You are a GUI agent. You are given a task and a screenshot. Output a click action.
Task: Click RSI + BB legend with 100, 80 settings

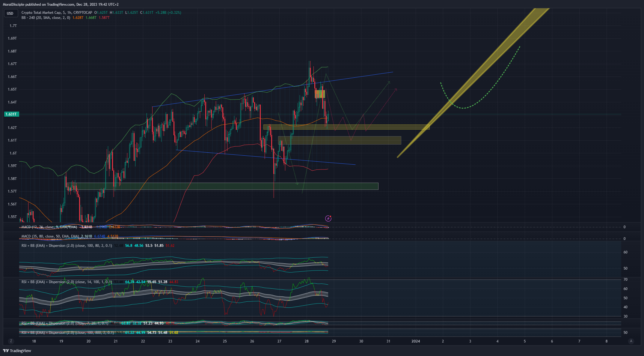(x=67, y=246)
